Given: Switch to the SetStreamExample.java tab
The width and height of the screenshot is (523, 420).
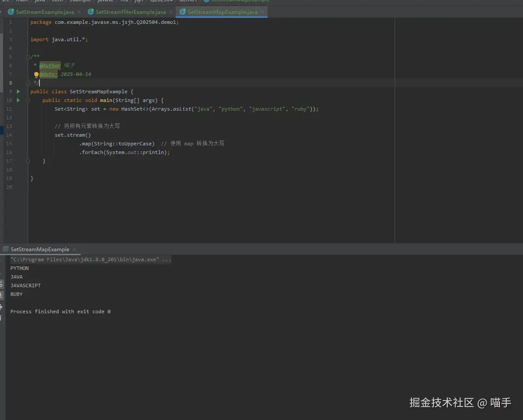Looking at the screenshot, I should 45,12.
